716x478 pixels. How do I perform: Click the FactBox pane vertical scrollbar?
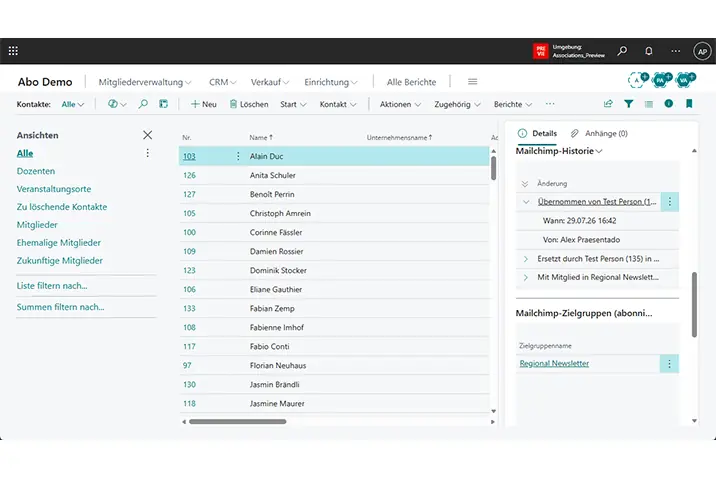[694, 305]
